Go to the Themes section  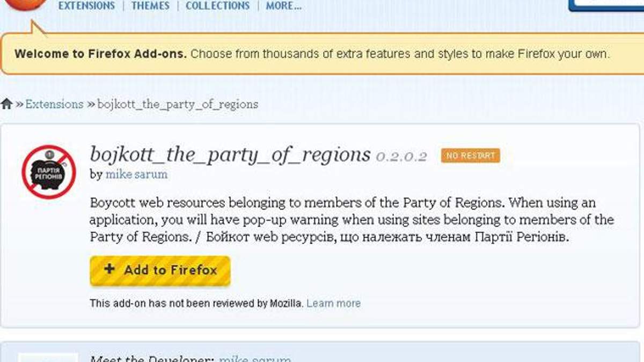click(x=150, y=6)
